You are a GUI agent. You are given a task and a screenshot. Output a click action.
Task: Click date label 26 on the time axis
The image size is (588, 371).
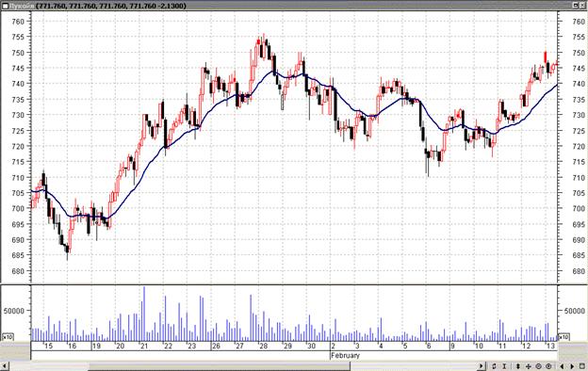(x=216, y=346)
